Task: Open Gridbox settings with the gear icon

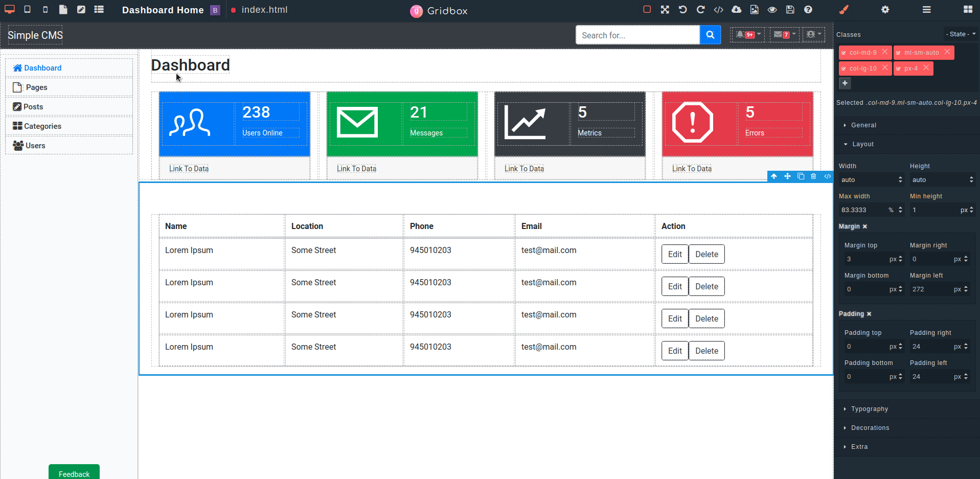Action: [886, 9]
